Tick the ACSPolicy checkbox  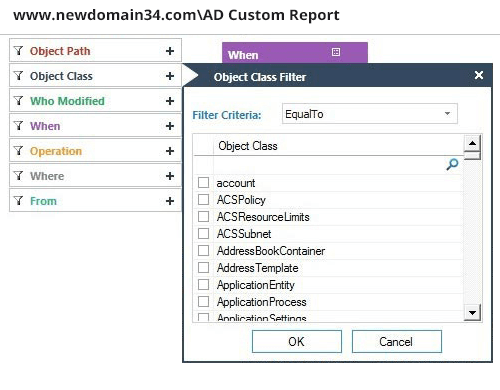[203, 200]
